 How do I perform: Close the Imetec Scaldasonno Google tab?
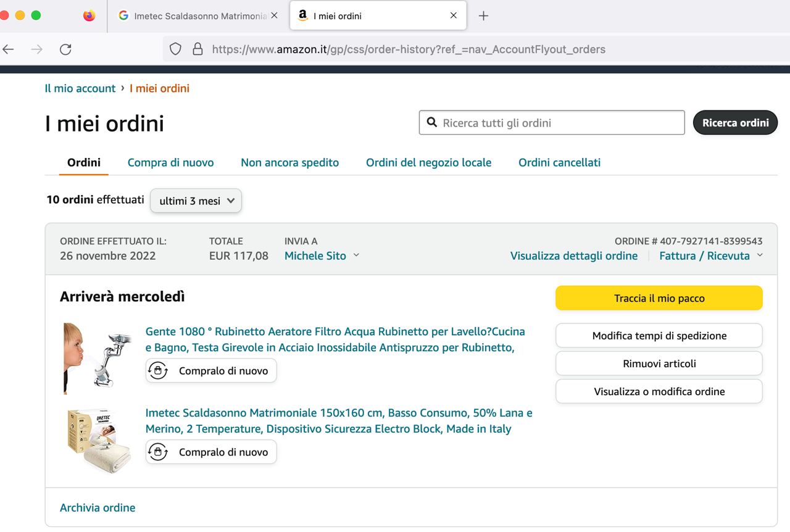coord(275,15)
